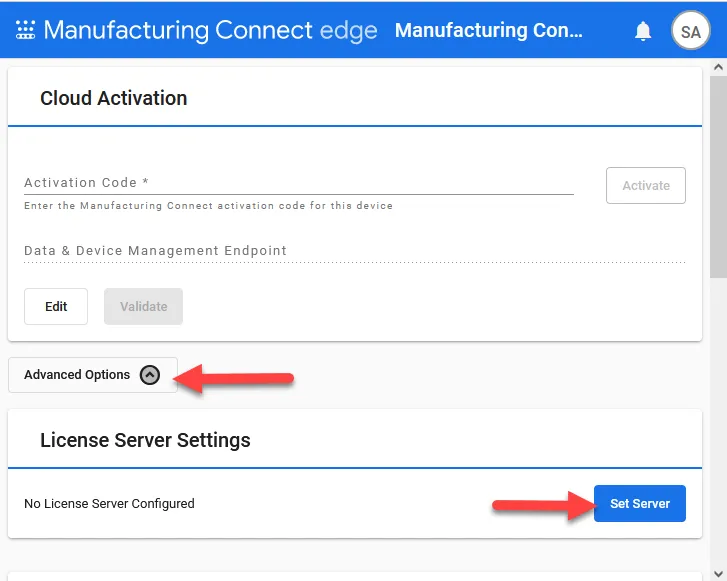The width and height of the screenshot is (727, 581).
Task: Click the Manufacturing Connect edge logo text
Action: pyautogui.click(x=210, y=30)
